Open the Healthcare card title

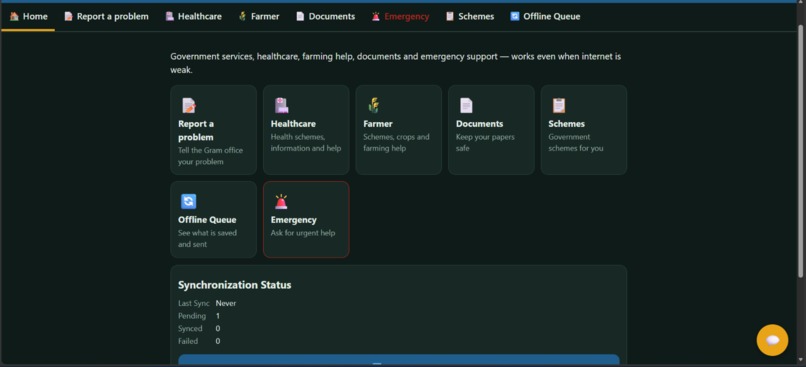pyautogui.click(x=293, y=124)
